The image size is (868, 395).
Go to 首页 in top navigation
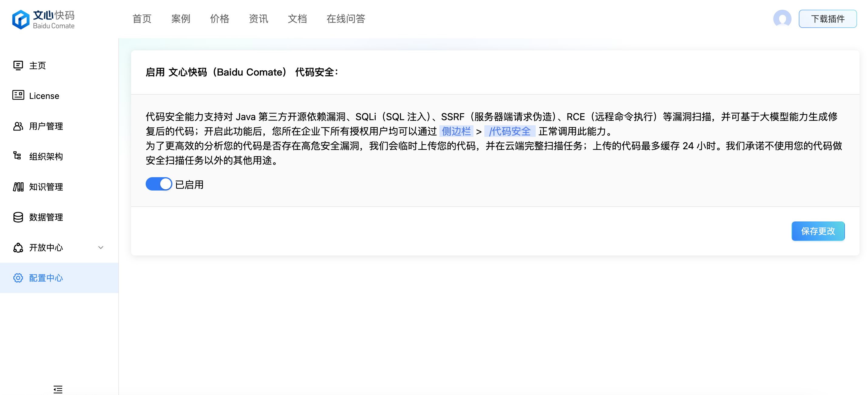pos(142,19)
